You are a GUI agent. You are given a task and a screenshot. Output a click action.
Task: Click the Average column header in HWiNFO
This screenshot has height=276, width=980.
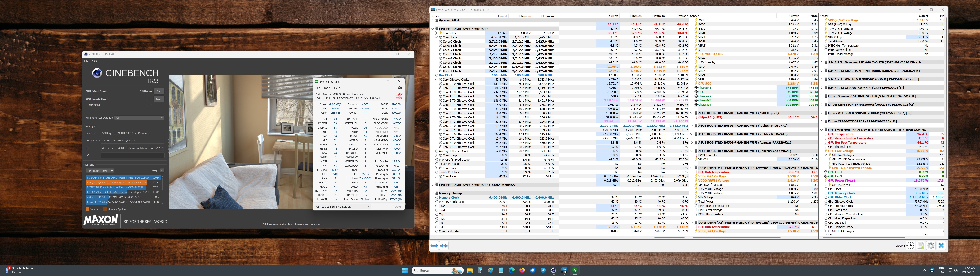coord(683,16)
